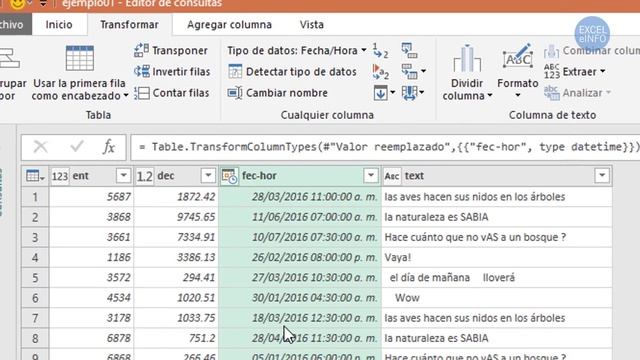Cancel formula with X icon
The width and height of the screenshot is (640, 360).
40,147
